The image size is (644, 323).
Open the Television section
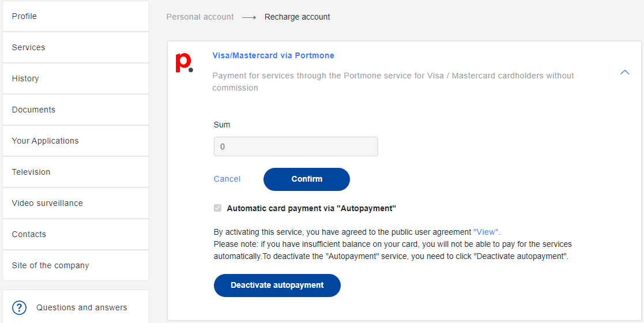[76, 172]
